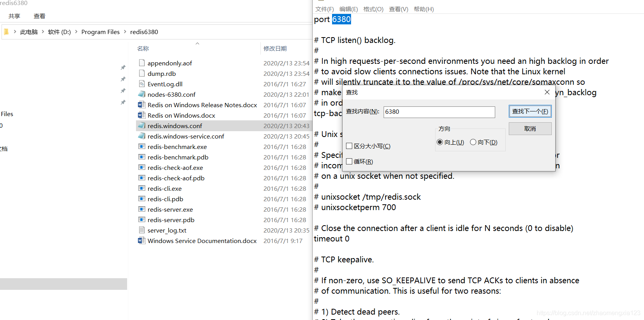Select the file name appendonly.aof
Screen dimensions: 644x320
coord(170,63)
